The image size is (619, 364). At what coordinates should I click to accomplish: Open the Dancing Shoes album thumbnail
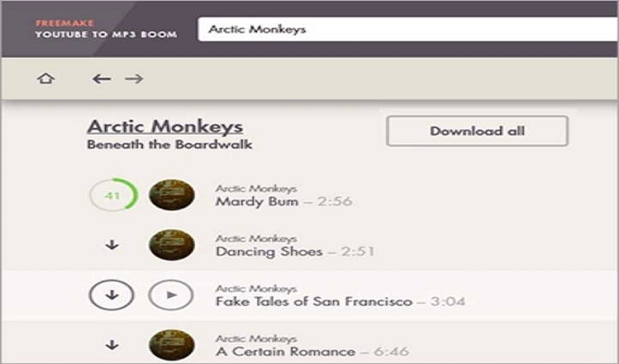172,245
